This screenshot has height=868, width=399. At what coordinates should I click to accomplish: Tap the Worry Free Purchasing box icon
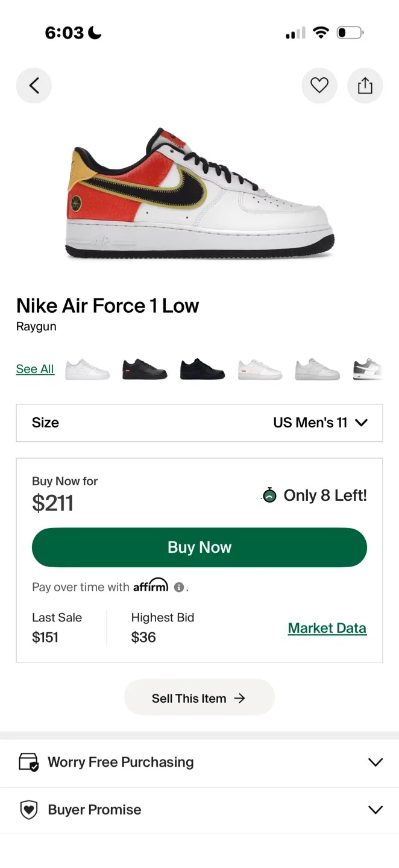pyautogui.click(x=28, y=761)
